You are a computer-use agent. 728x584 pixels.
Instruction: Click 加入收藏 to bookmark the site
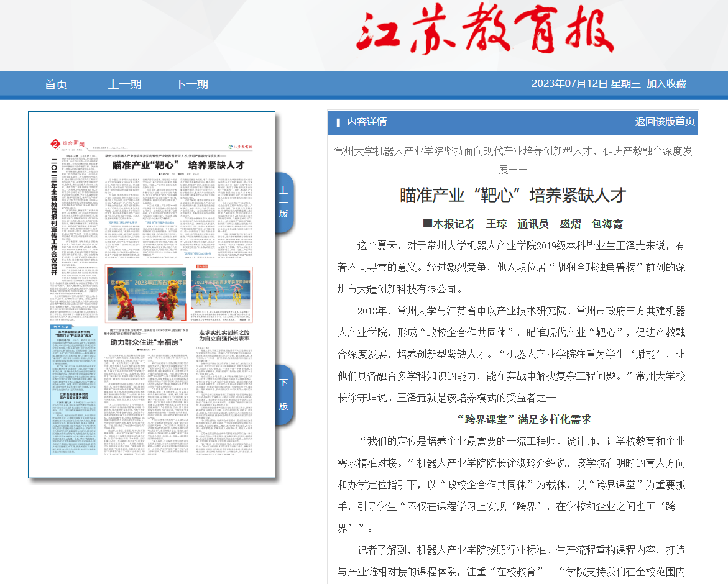click(x=666, y=84)
